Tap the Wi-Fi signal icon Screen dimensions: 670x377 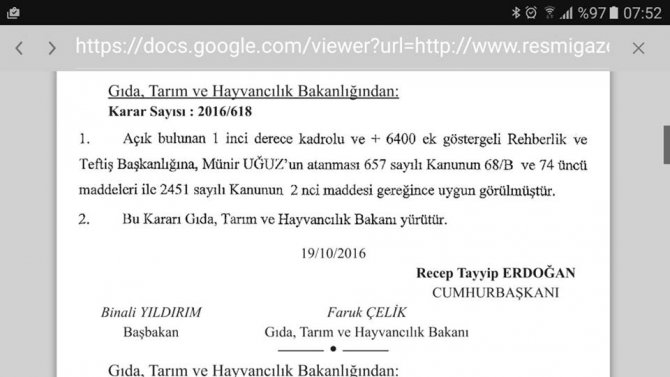pyautogui.click(x=550, y=13)
